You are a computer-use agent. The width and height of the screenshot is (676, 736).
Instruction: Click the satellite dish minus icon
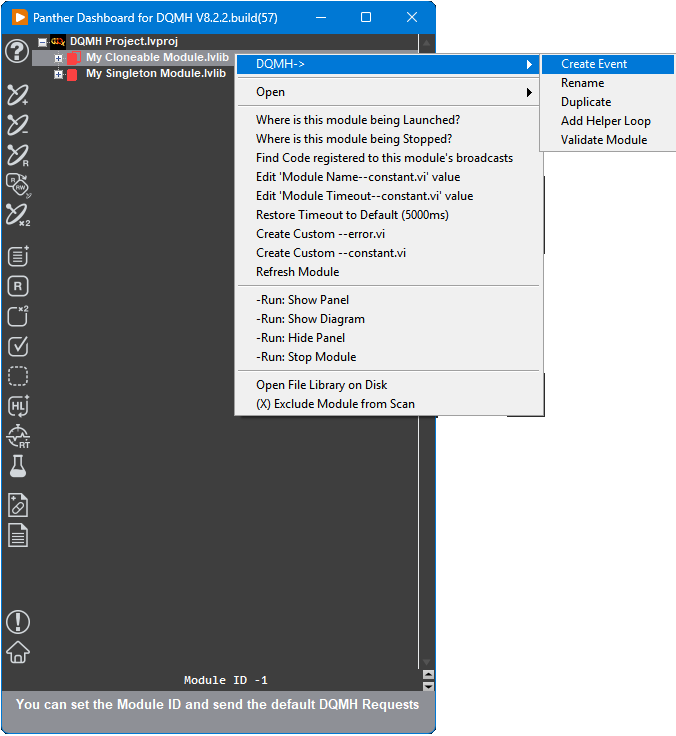click(17, 125)
